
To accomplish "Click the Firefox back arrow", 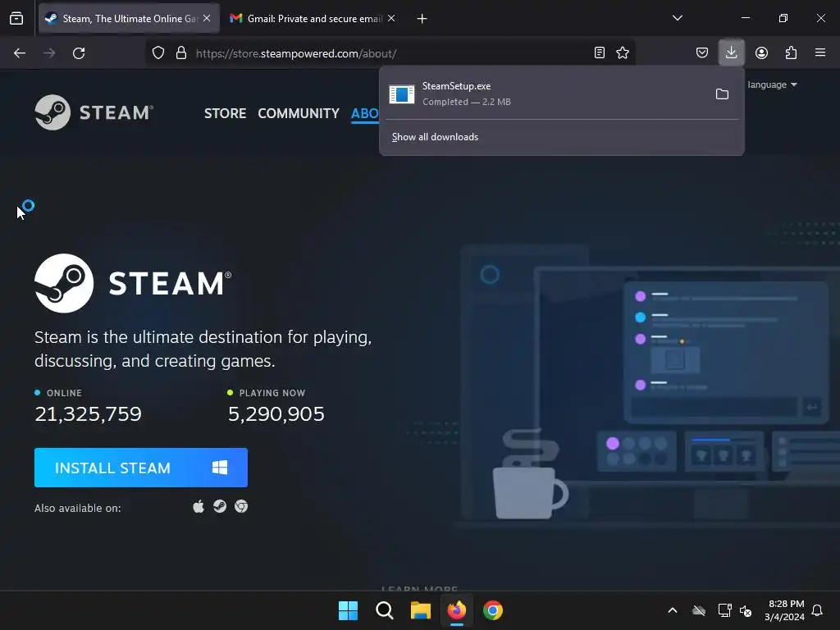I will click(x=20, y=53).
